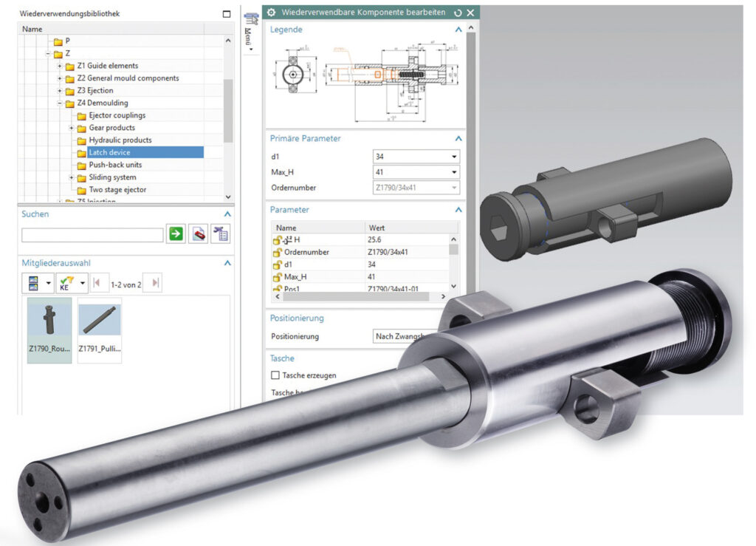
Task: Collapse the Legende section
Action: point(458,30)
